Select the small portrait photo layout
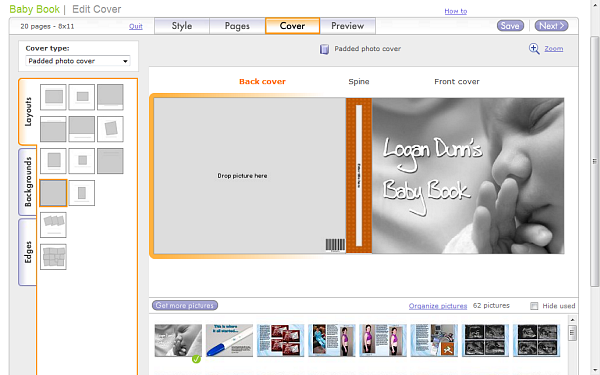Screen dimensions: 600x375 pos(82,193)
